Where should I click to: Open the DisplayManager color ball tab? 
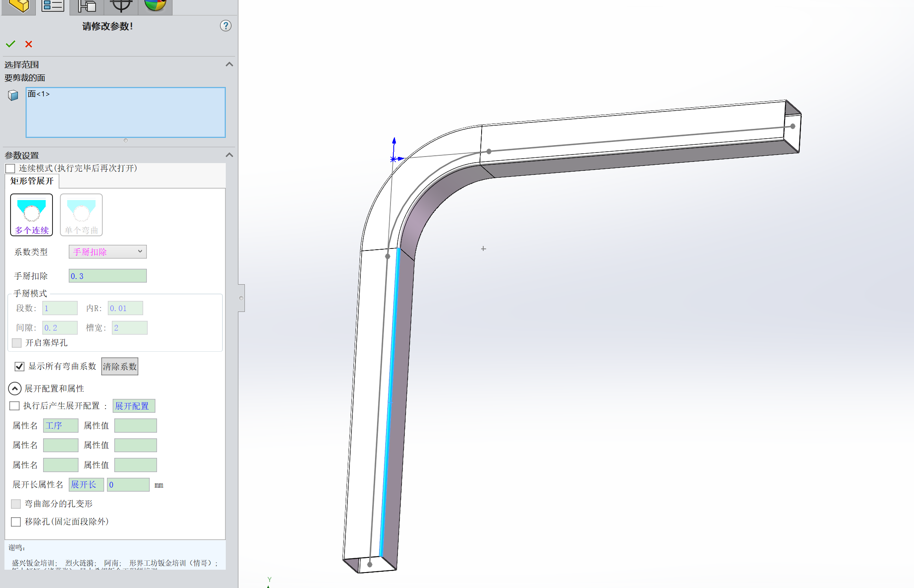(x=155, y=6)
